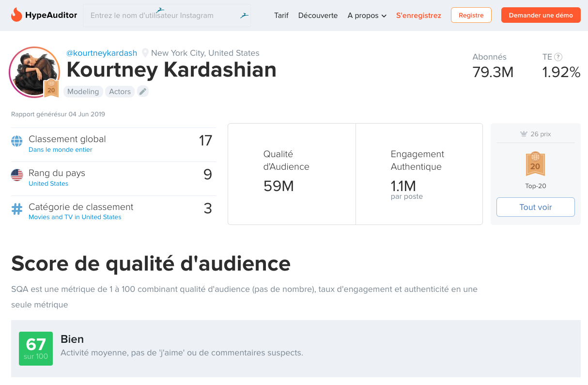Click the Registre button
Image resolution: width=588 pixels, height=385 pixels.
point(471,15)
